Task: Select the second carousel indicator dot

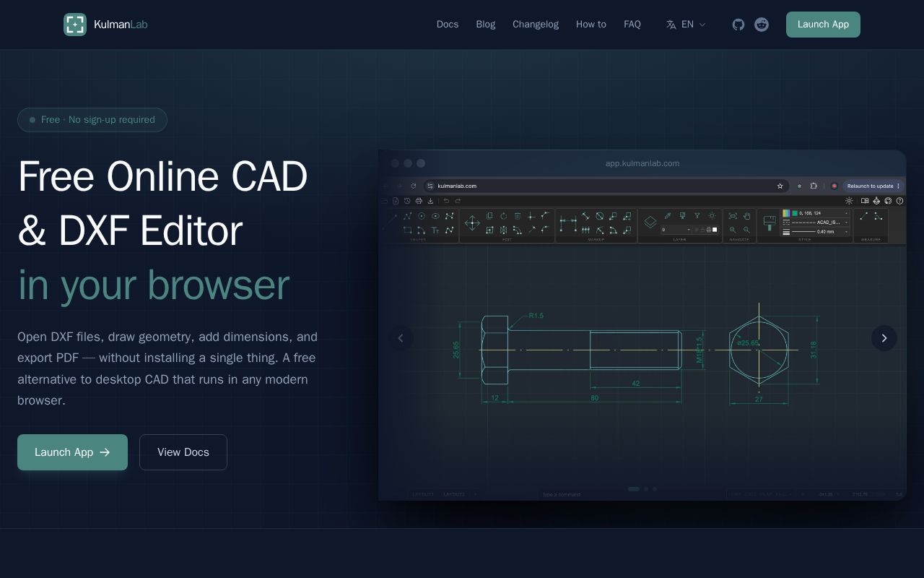Action: click(646, 489)
